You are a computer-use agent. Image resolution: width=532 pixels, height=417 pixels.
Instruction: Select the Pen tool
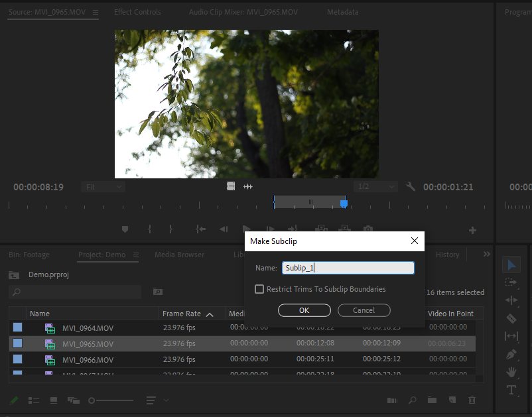pyautogui.click(x=511, y=354)
